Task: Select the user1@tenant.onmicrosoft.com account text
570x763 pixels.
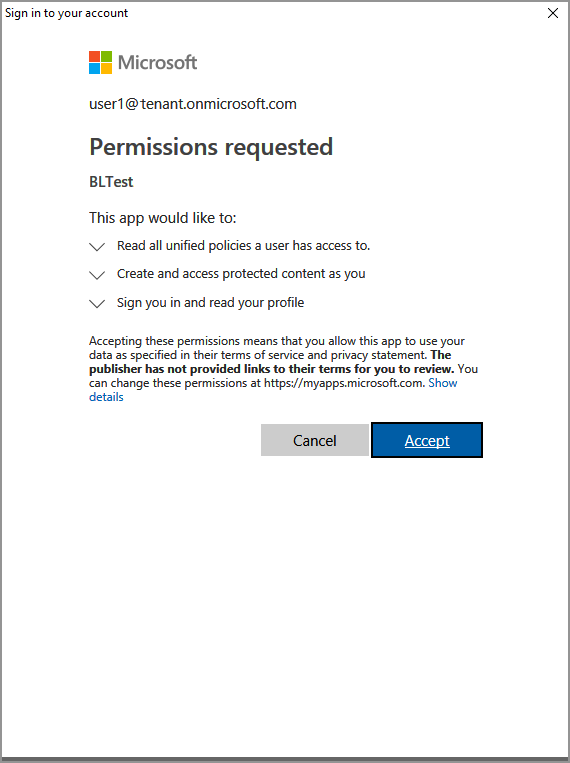Action: click(193, 104)
